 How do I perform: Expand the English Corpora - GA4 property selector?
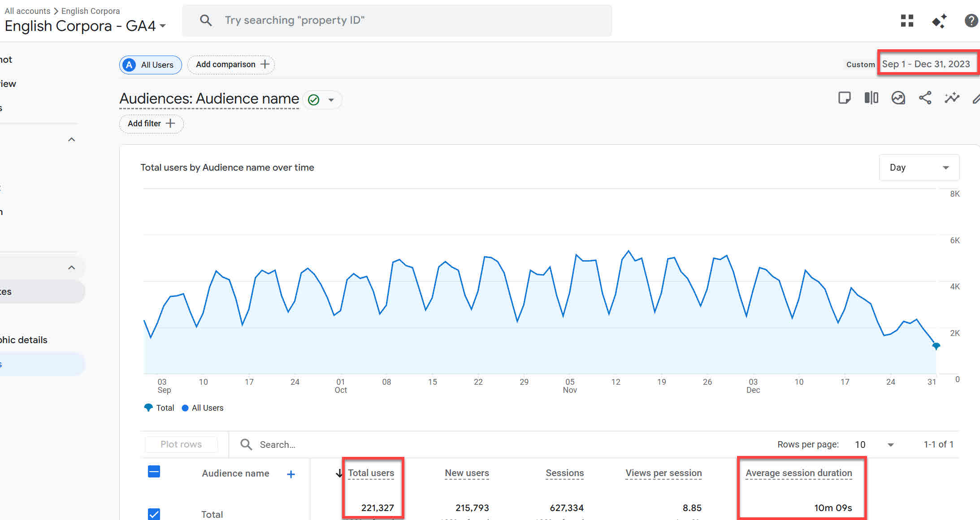point(85,26)
